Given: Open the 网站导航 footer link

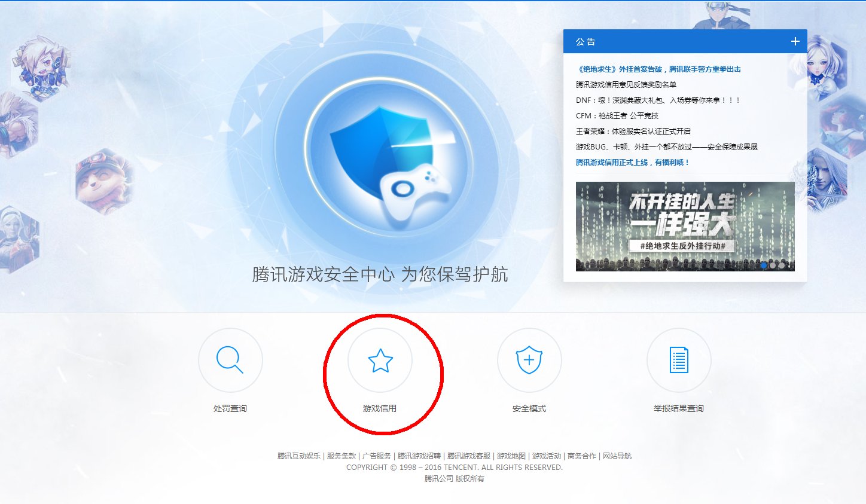Looking at the screenshot, I should (618, 455).
